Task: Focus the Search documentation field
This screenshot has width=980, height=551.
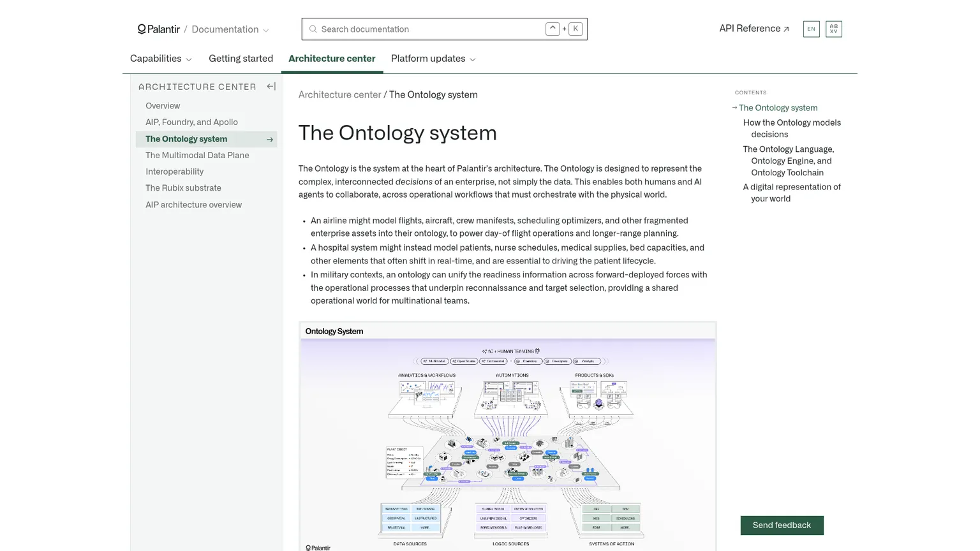Action: click(x=444, y=29)
